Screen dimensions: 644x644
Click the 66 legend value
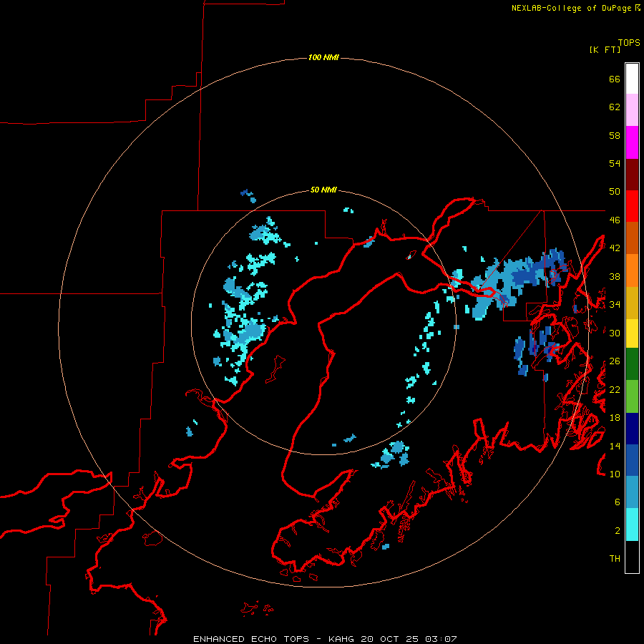(615, 79)
